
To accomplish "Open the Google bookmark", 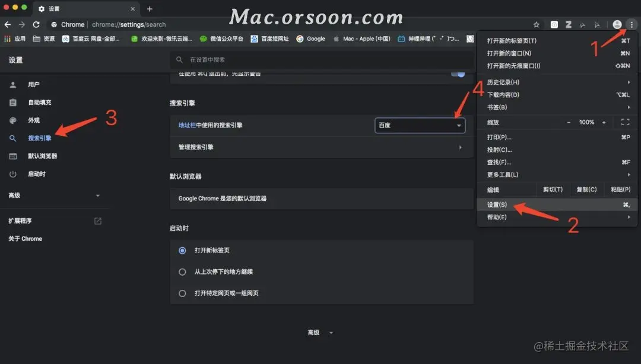I will [310, 39].
